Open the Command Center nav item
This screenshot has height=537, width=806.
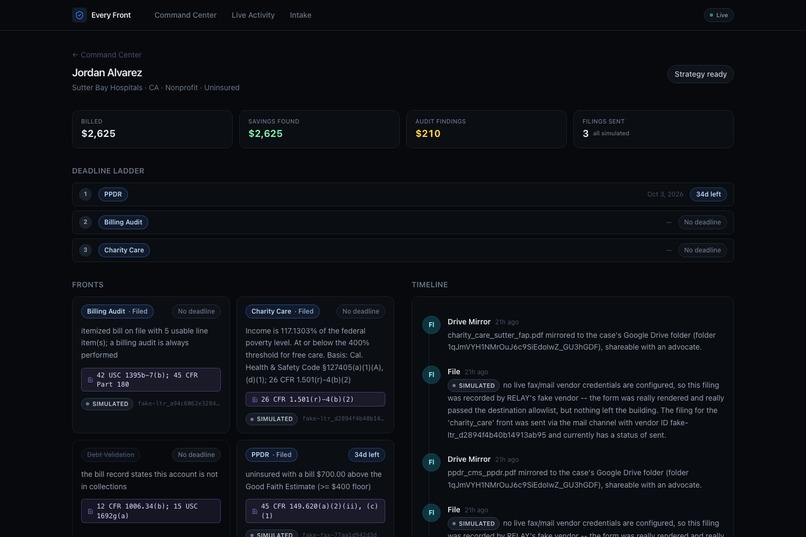click(185, 15)
